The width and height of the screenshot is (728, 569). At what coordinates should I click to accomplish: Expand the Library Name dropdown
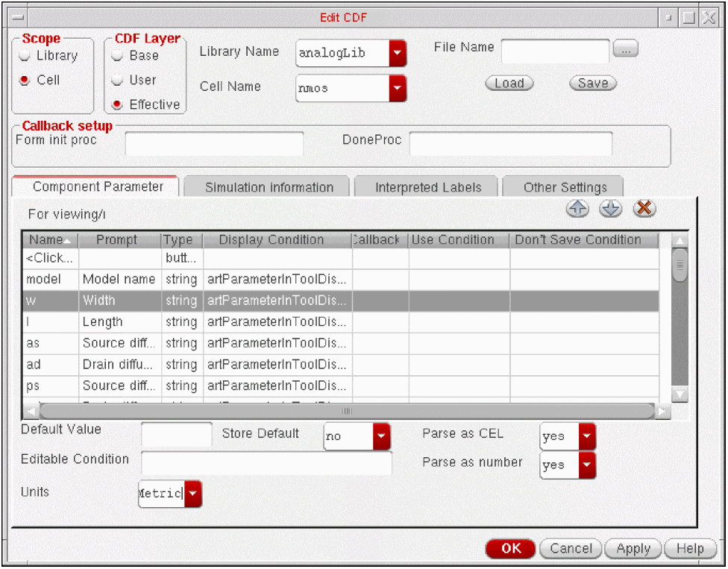(398, 53)
